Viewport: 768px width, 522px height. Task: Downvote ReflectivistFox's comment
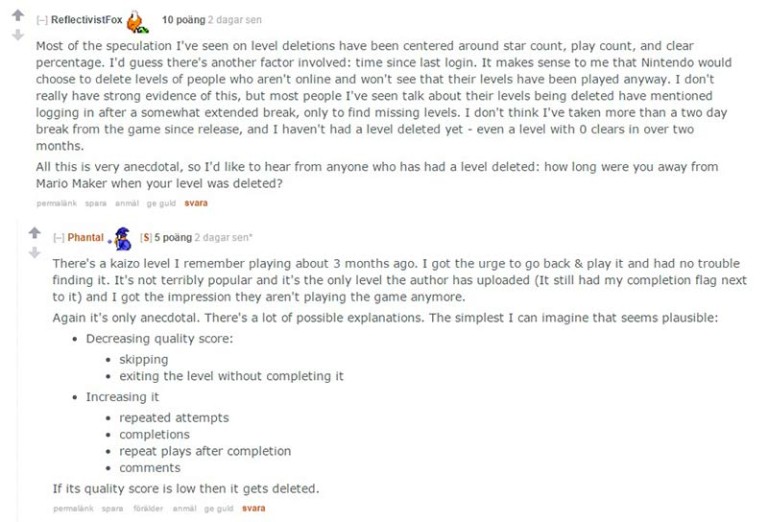point(18,35)
